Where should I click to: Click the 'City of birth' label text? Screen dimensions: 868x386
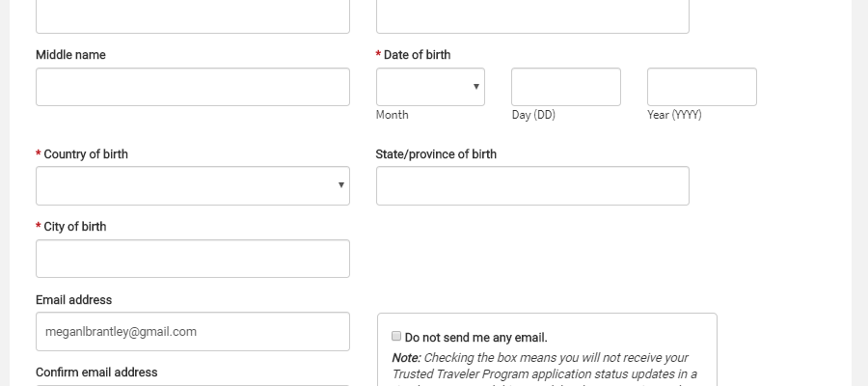tap(74, 227)
